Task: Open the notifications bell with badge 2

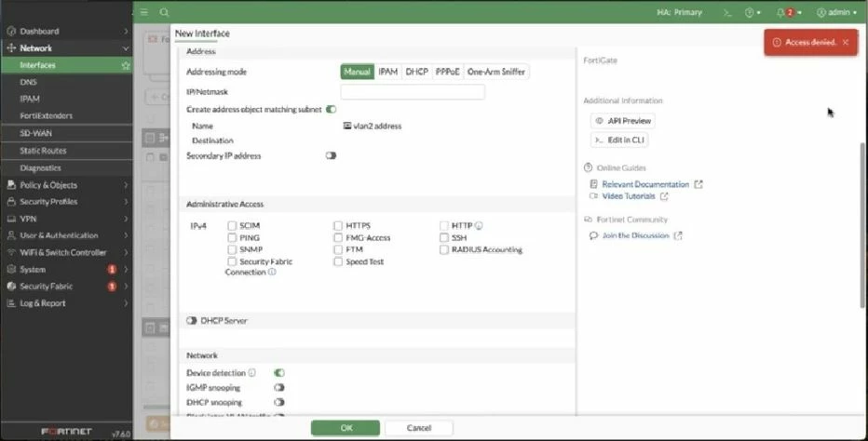Action: point(789,12)
